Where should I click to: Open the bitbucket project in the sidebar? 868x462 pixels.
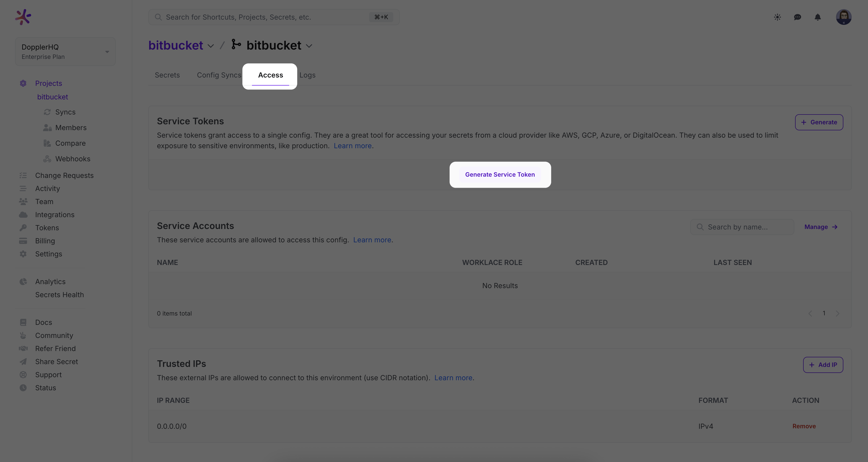[x=53, y=97]
